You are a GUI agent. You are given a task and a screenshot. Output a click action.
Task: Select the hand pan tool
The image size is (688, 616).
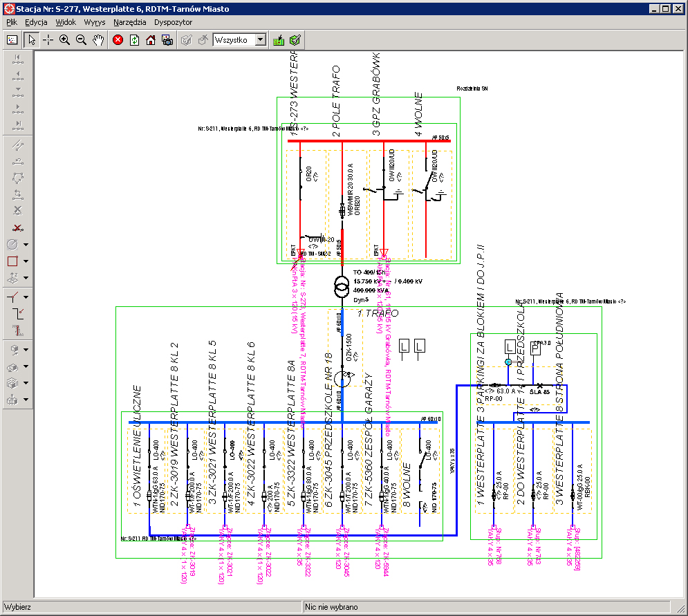[x=98, y=40]
